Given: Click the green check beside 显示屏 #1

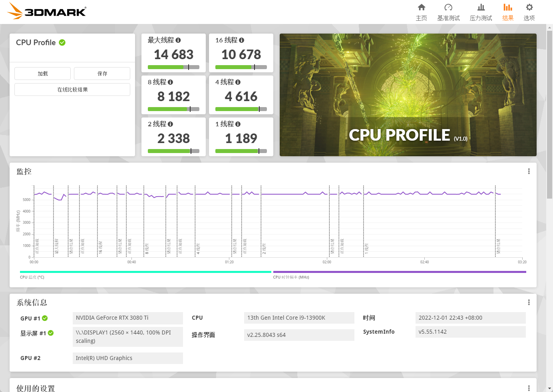Looking at the screenshot, I should [51, 333].
